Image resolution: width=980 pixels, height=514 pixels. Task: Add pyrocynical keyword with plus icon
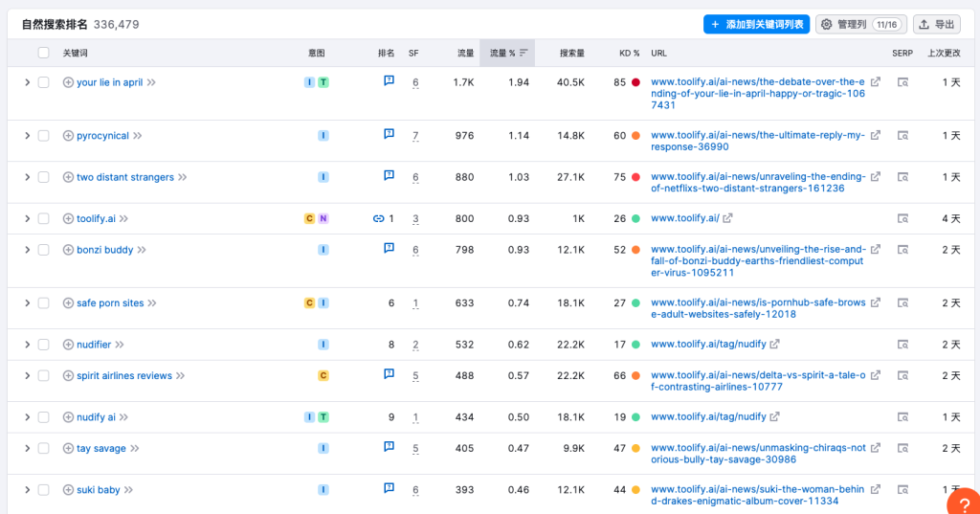coord(68,136)
